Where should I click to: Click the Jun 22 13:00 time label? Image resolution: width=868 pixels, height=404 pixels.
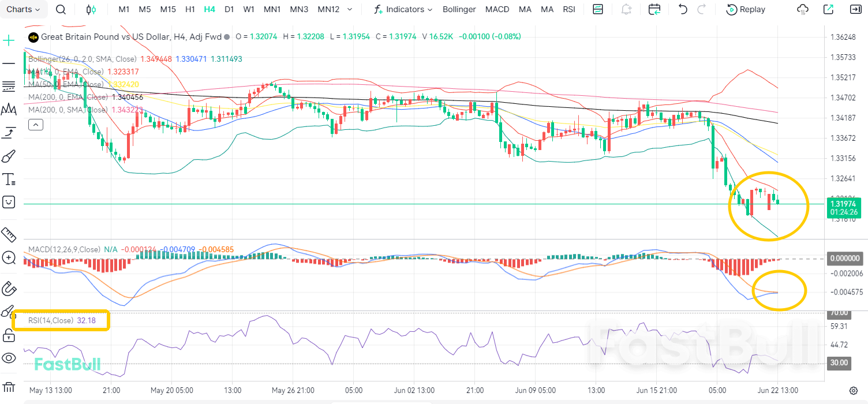(x=778, y=390)
